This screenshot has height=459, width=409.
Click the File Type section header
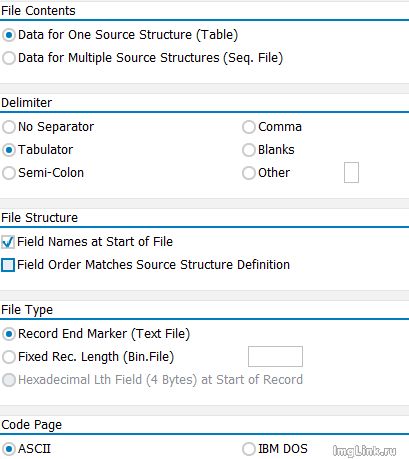pos(27,310)
